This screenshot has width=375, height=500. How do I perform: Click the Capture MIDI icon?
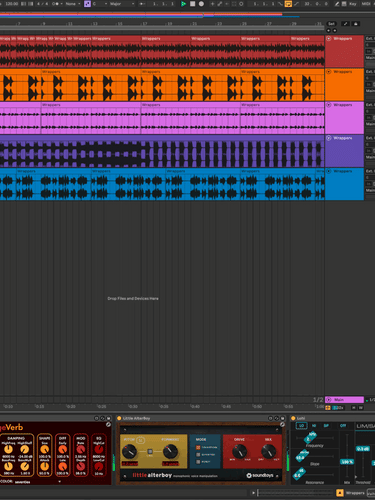(234, 4)
